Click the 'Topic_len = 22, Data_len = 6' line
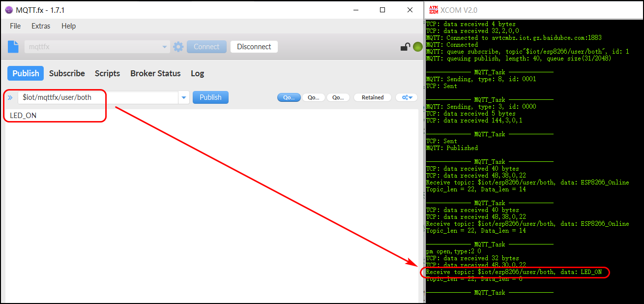Screen dimensions: 644x304 [474, 279]
